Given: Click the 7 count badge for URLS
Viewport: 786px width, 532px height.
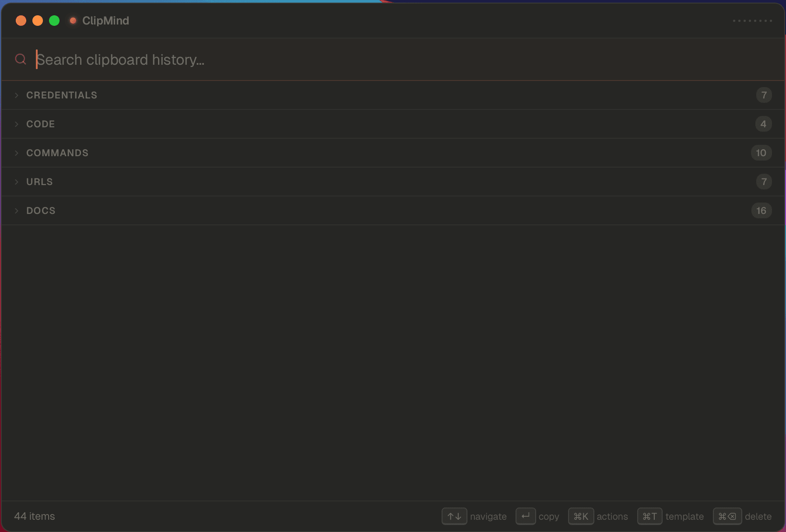Looking at the screenshot, I should (x=764, y=182).
